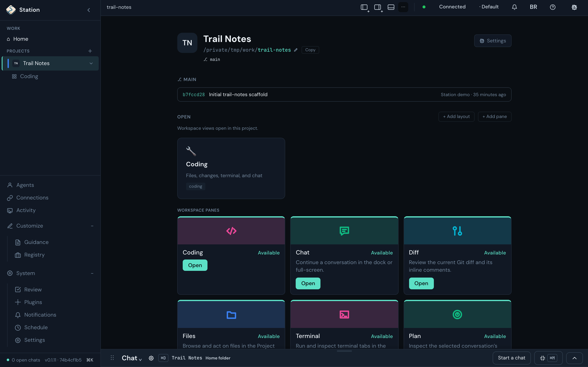
Task: Open the three-dots more options menu
Action: click(403, 7)
